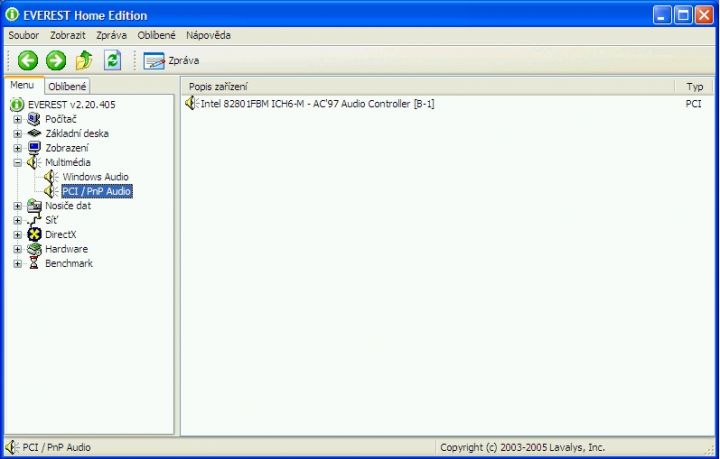
Task: Expand the Hardware tree node
Action: coord(17,249)
